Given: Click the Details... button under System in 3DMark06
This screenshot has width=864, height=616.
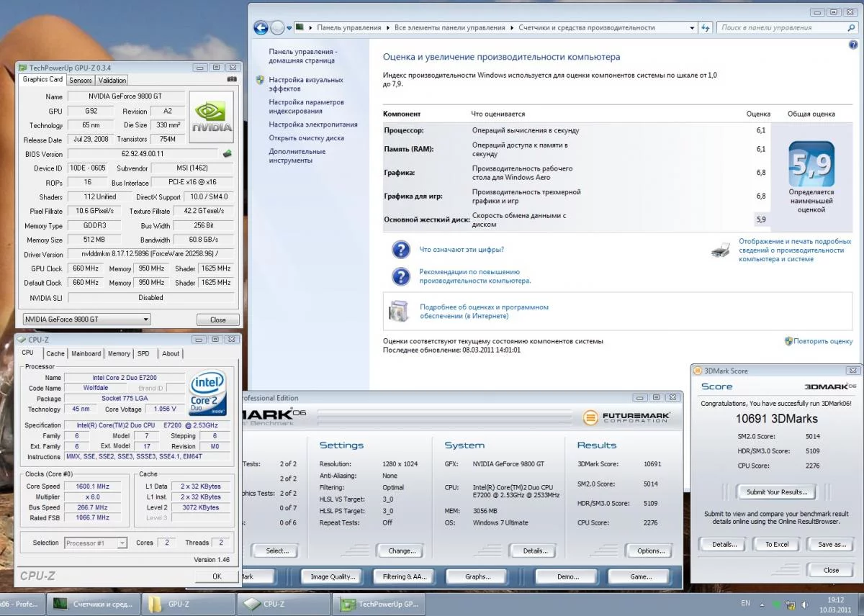Looking at the screenshot, I should point(535,551).
